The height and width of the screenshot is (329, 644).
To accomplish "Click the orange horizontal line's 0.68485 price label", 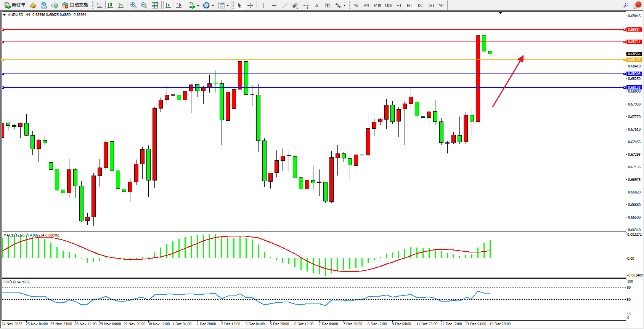I will pyautogui.click(x=634, y=60).
